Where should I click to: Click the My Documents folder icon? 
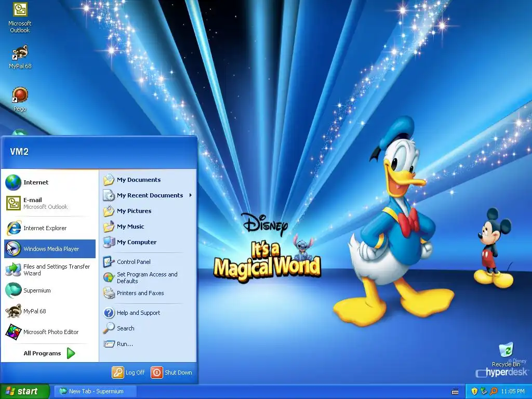tap(109, 180)
